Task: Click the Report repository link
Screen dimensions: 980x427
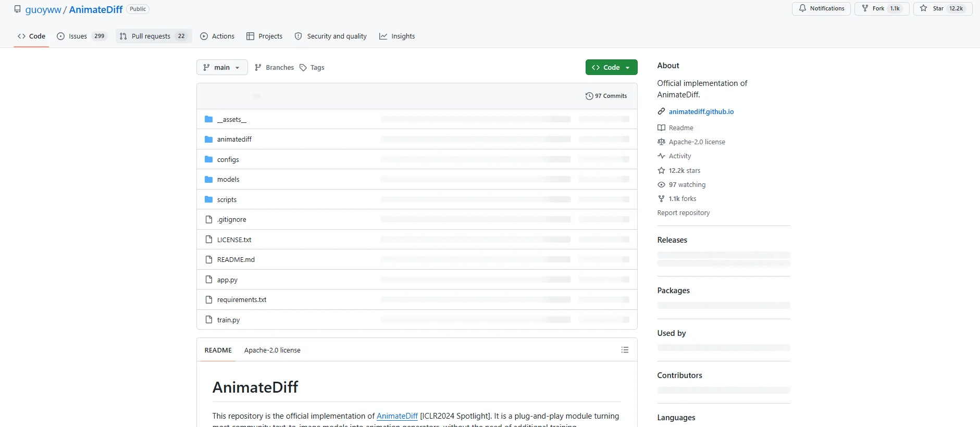Action: point(684,213)
